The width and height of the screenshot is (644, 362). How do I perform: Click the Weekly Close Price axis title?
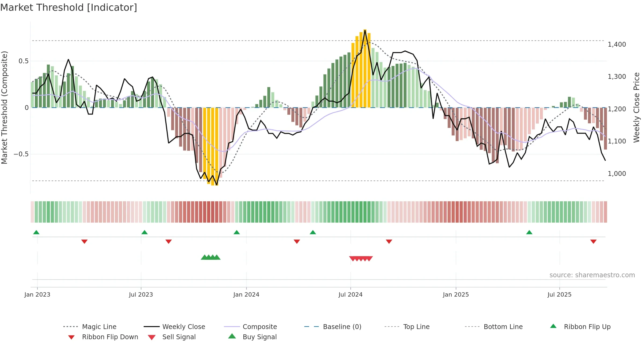coord(636,107)
